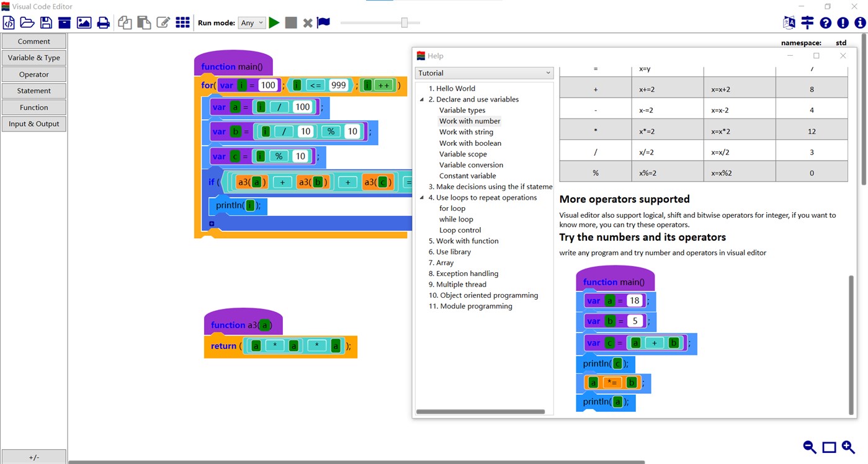The image size is (868, 464).
Task: Copy the selected blocks
Action: [123, 22]
